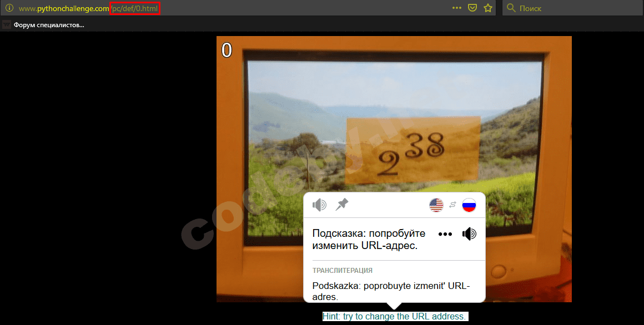
Task: Click the selected hint text below image
Action: click(x=394, y=316)
